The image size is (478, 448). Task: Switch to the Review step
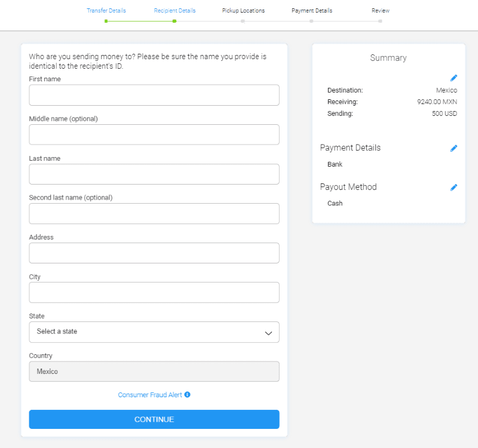tap(380, 11)
